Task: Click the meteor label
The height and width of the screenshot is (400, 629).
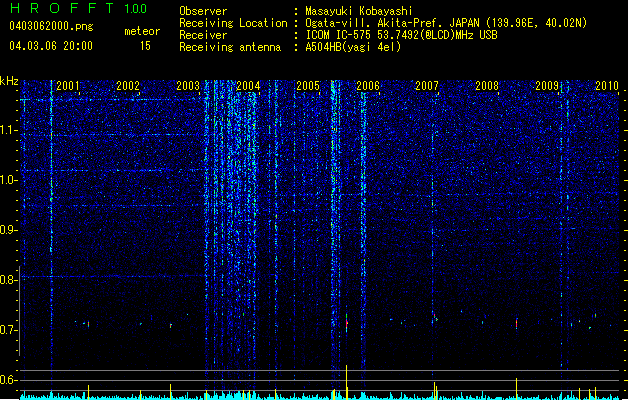Action: coord(142,31)
